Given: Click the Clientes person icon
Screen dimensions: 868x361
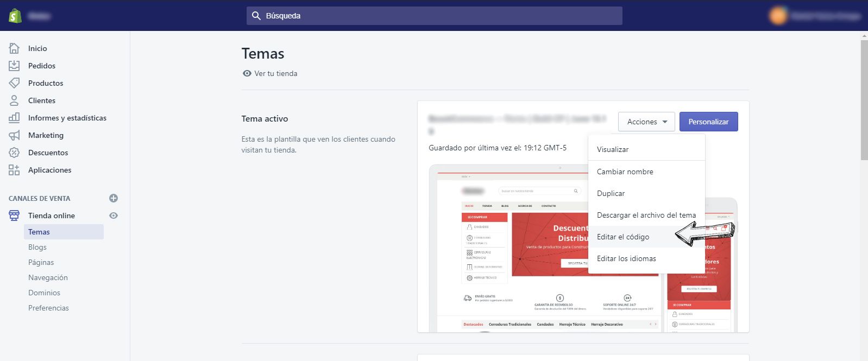Looking at the screenshot, I should (x=14, y=100).
